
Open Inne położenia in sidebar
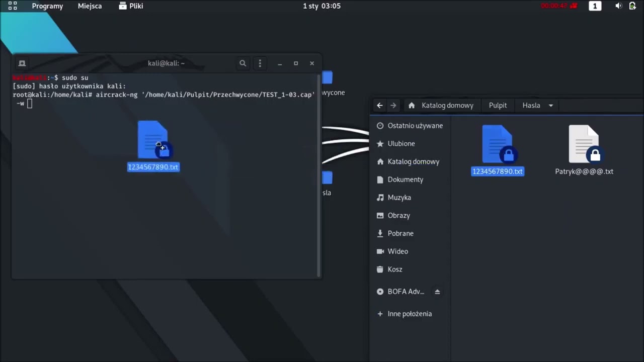(410, 314)
